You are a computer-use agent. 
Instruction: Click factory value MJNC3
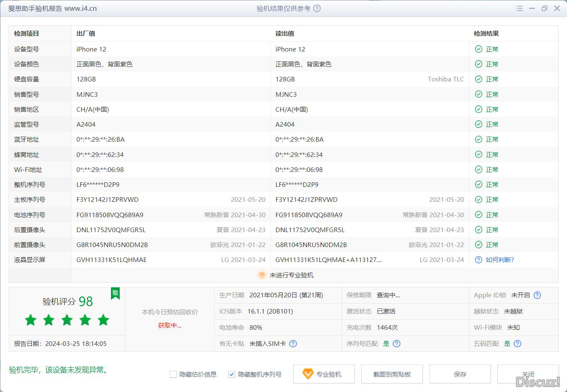[x=87, y=94]
